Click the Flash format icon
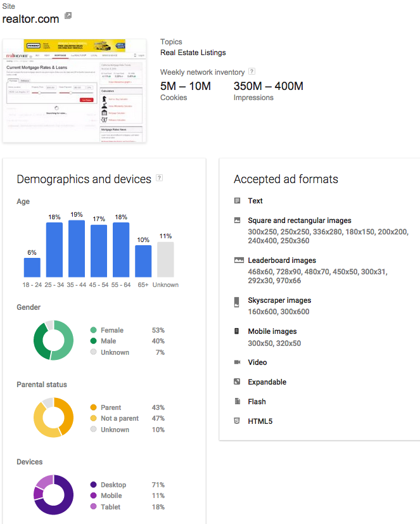This screenshot has height=524, width=420. 237,402
